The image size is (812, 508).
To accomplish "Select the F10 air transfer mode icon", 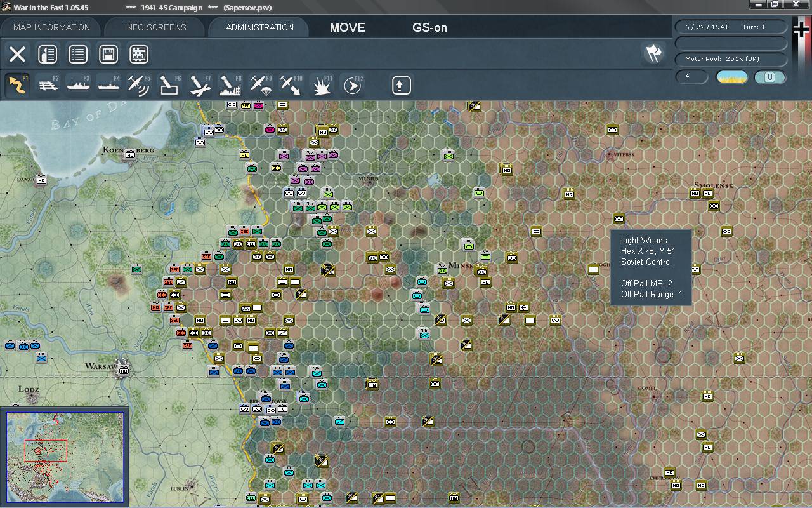I will 291,85.
